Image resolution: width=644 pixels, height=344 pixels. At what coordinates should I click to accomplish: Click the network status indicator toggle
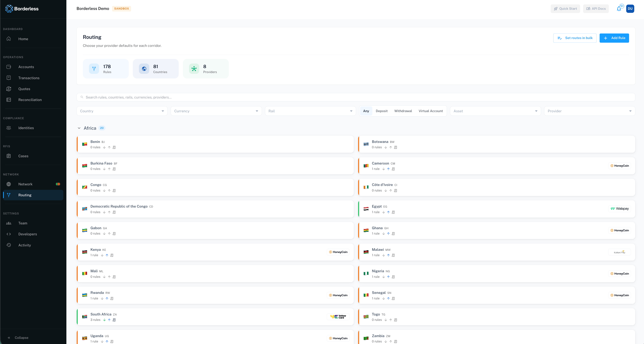pos(58,184)
